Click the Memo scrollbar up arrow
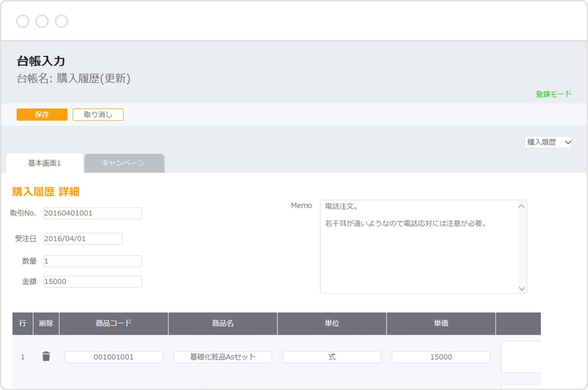Screen dimensions: 588x390 pos(522,206)
